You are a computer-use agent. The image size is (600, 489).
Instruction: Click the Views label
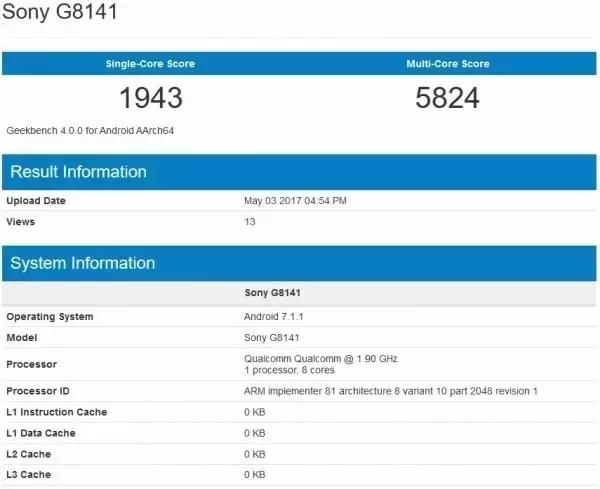pyautogui.click(x=21, y=222)
